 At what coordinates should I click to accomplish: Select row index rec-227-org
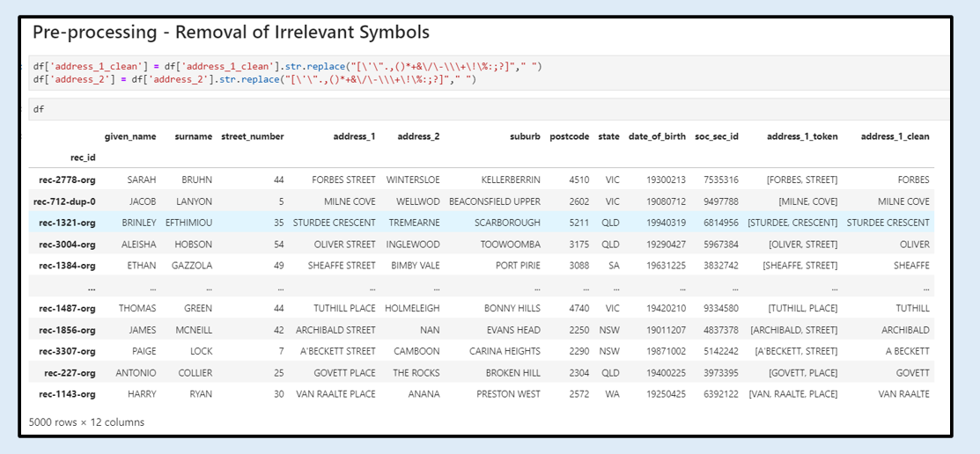pyautogui.click(x=70, y=373)
